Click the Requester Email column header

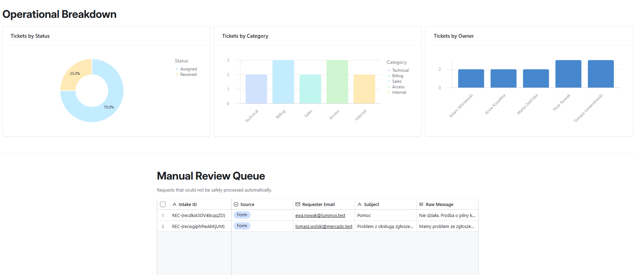tap(324, 204)
